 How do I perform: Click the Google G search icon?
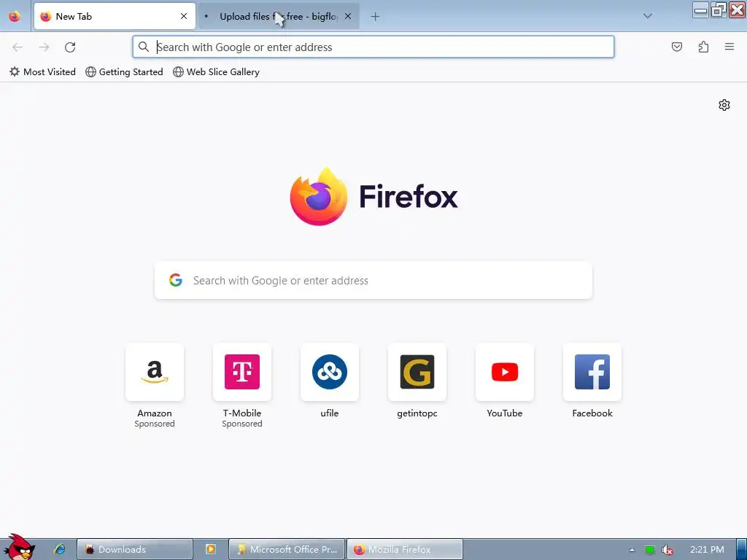(x=176, y=280)
